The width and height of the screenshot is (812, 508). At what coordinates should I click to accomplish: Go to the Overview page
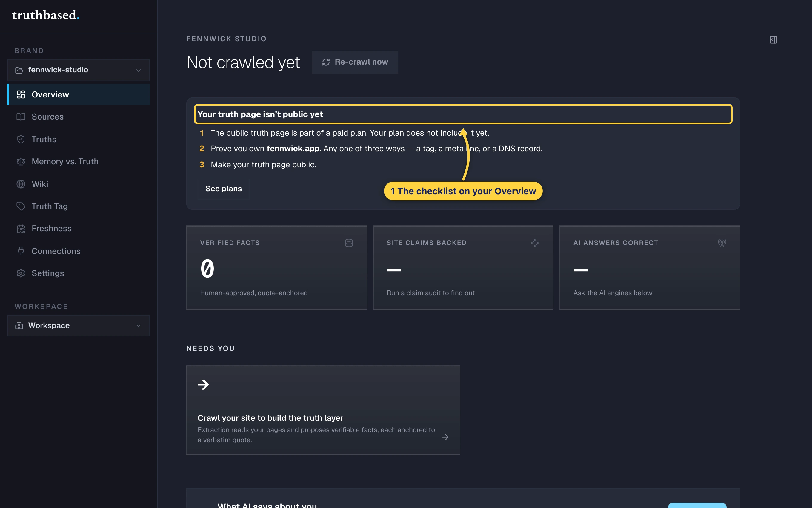click(x=79, y=94)
